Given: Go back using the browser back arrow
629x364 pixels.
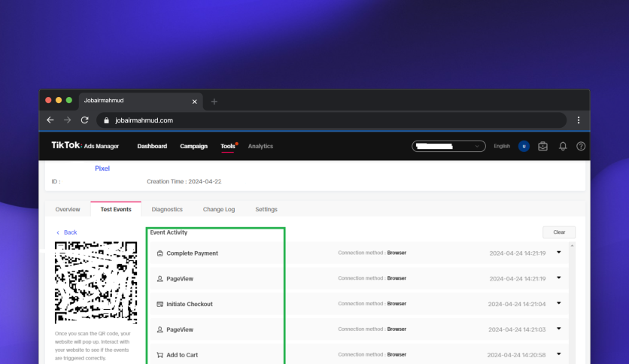Looking at the screenshot, I should [x=50, y=120].
